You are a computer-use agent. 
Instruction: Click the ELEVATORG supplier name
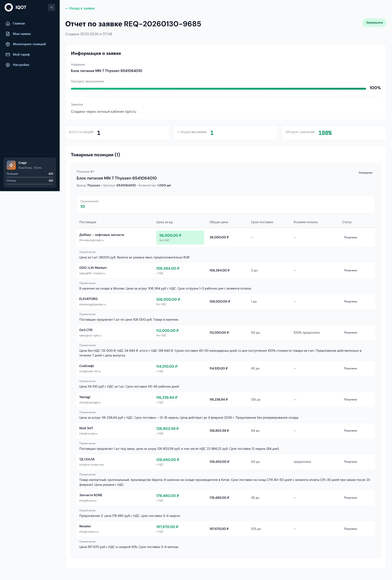pos(88,299)
